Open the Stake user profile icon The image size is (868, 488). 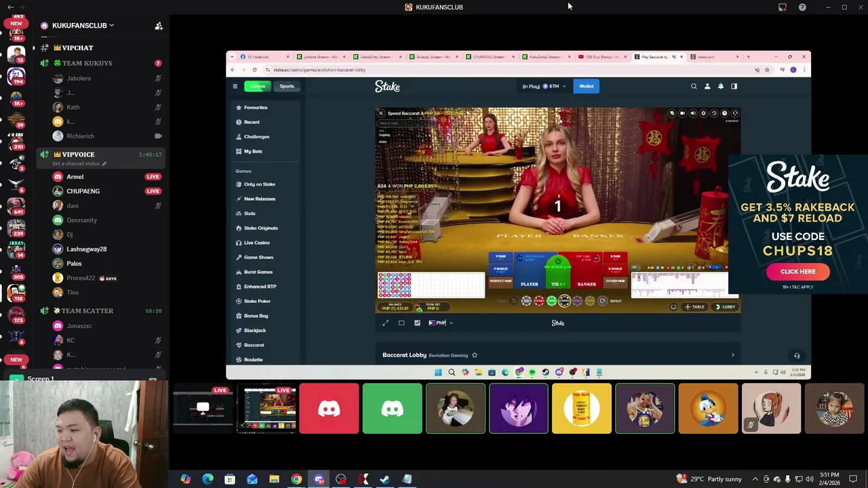coord(707,86)
